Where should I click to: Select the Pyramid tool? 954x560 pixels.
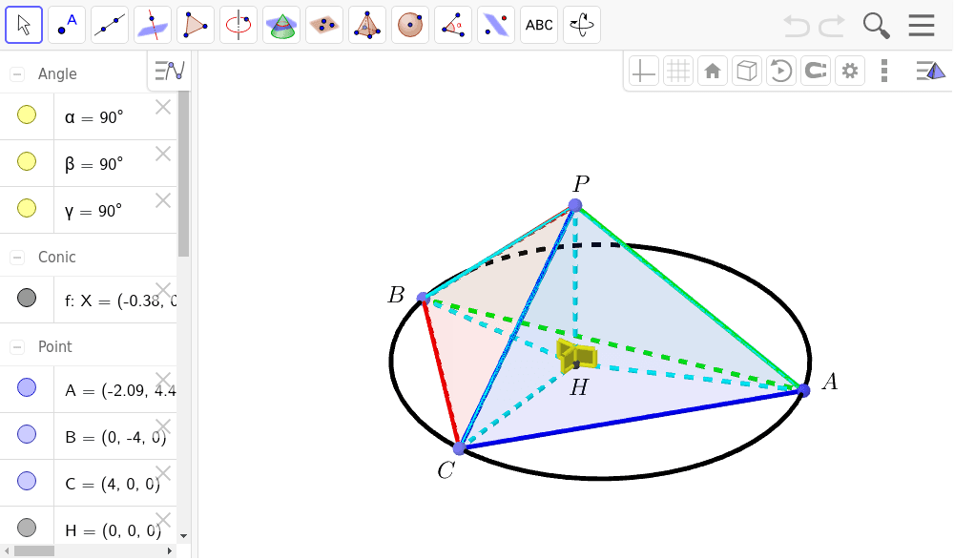[367, 25]
